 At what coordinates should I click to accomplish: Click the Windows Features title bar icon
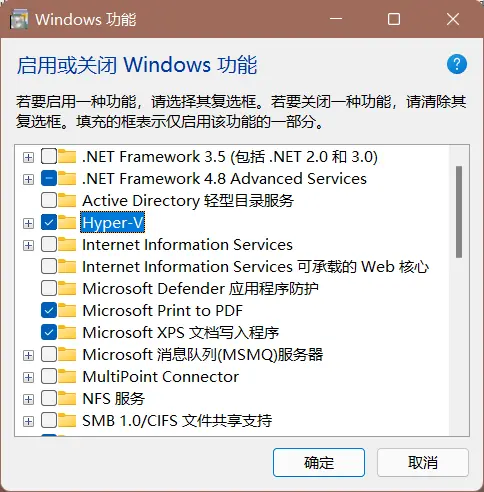[19, 19]
